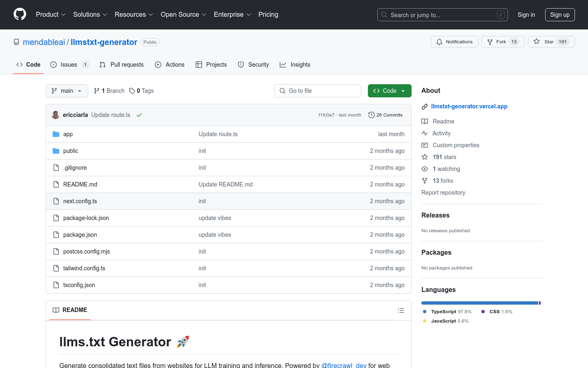The height and width of the screenshot is (368, 588).
Task: Click the fork icon beside 13 forks
Action: 425,181
